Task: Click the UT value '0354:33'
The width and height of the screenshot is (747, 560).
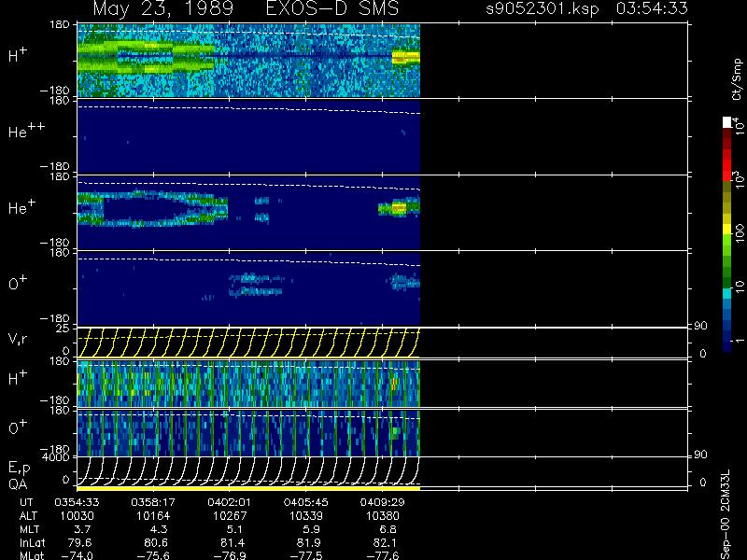Action: [77, 502]
